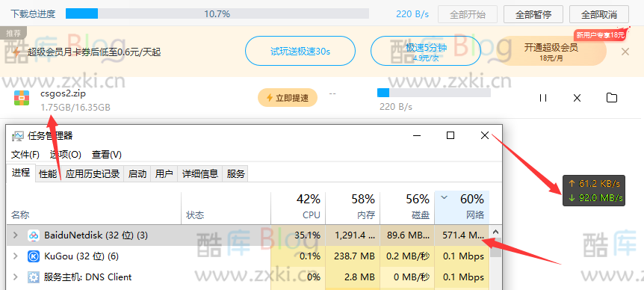Viewport: 644px width, 290px height.
Task: Expand the BaiduNetdisk process group
Action: click(x=16, y=235)
